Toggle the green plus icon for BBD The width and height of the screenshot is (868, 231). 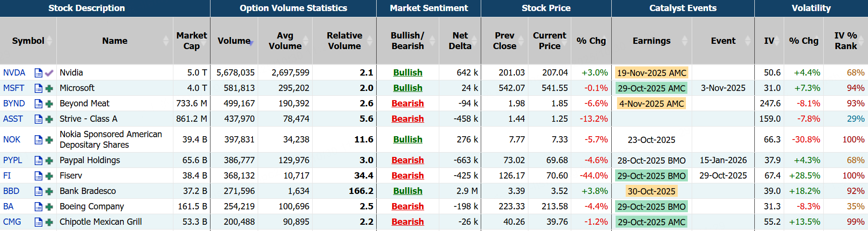pos(49,192)
